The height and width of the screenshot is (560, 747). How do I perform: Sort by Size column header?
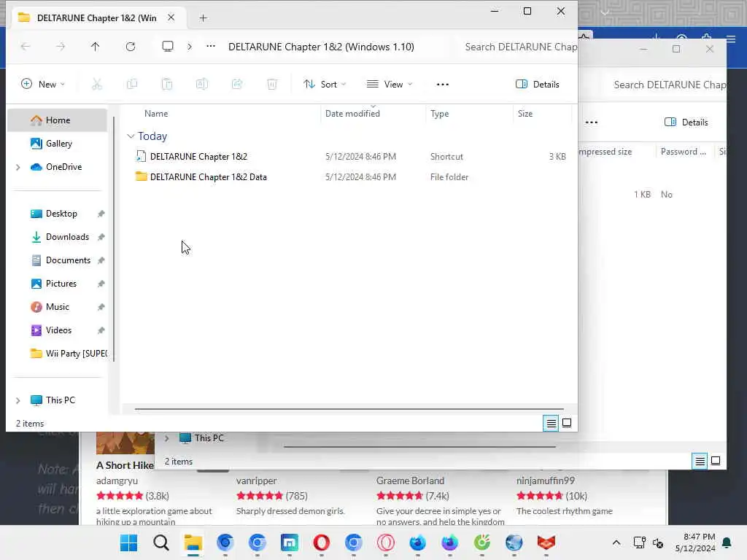point(525,114)
